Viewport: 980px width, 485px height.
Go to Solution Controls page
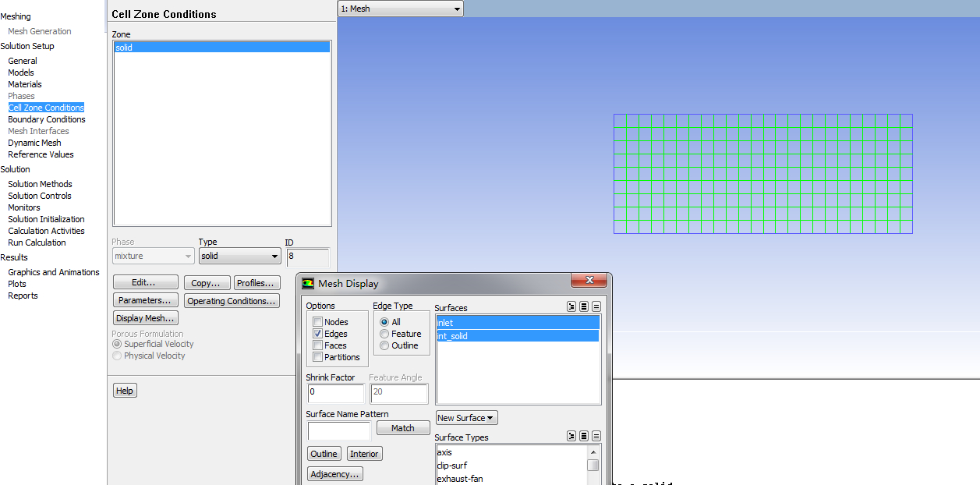coord(40,196)
